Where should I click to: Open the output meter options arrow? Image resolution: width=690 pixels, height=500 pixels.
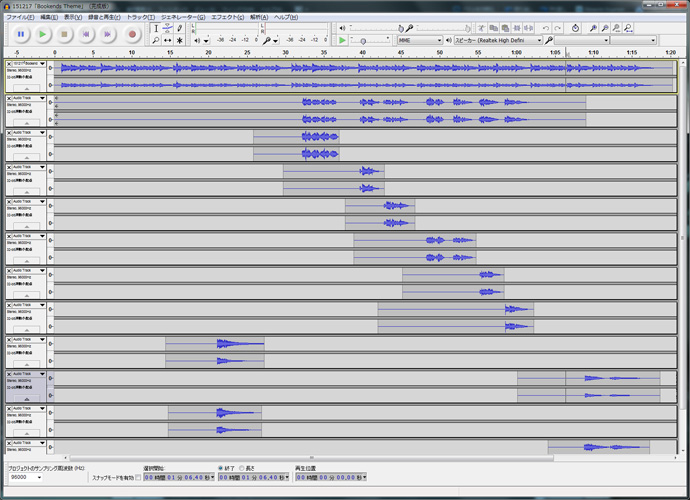tap(206, 41)
